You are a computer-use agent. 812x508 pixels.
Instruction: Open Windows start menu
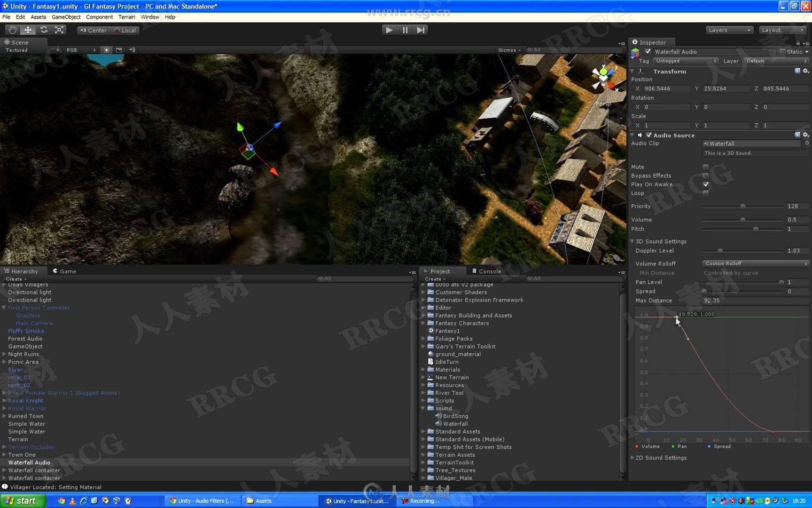coord(23,500)
